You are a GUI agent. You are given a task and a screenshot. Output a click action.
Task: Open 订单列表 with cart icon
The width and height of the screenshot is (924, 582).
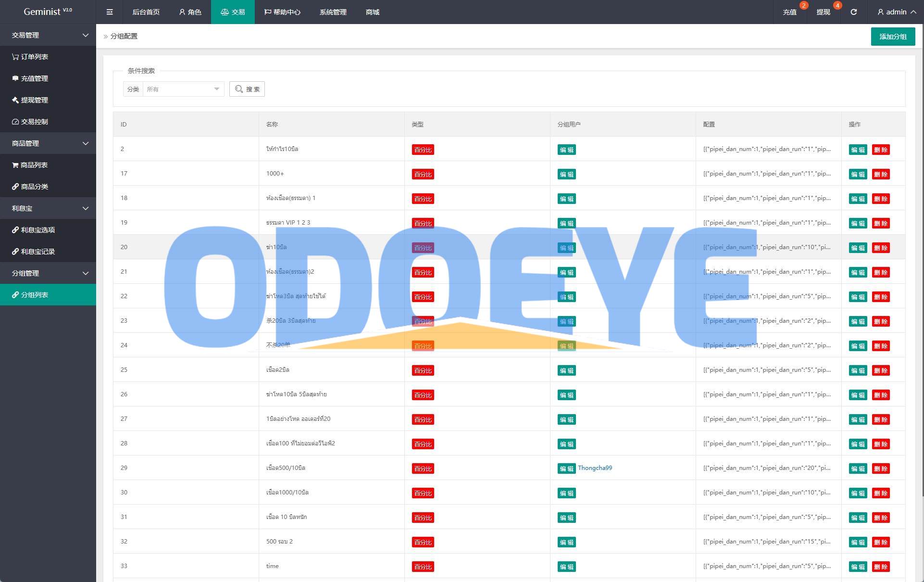click(x=34, y=57)
